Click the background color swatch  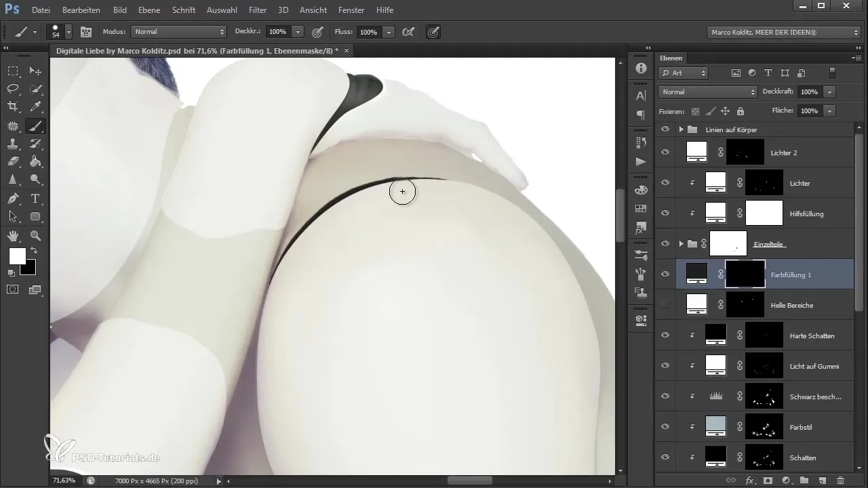tap(28, 268)
